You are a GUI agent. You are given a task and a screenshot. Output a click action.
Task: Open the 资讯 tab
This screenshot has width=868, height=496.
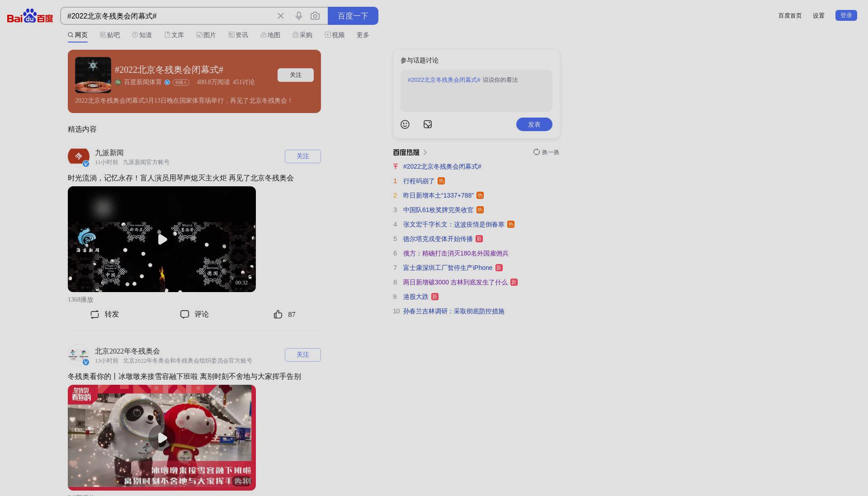pos(238,35)
